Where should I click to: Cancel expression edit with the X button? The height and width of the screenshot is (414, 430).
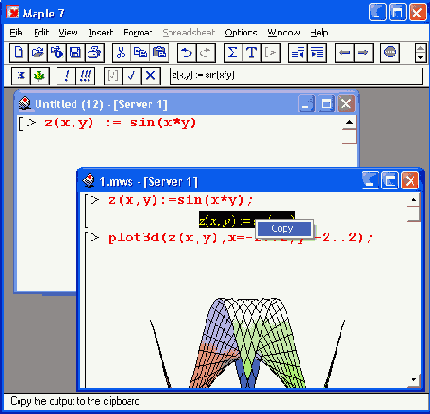point(151,76)
